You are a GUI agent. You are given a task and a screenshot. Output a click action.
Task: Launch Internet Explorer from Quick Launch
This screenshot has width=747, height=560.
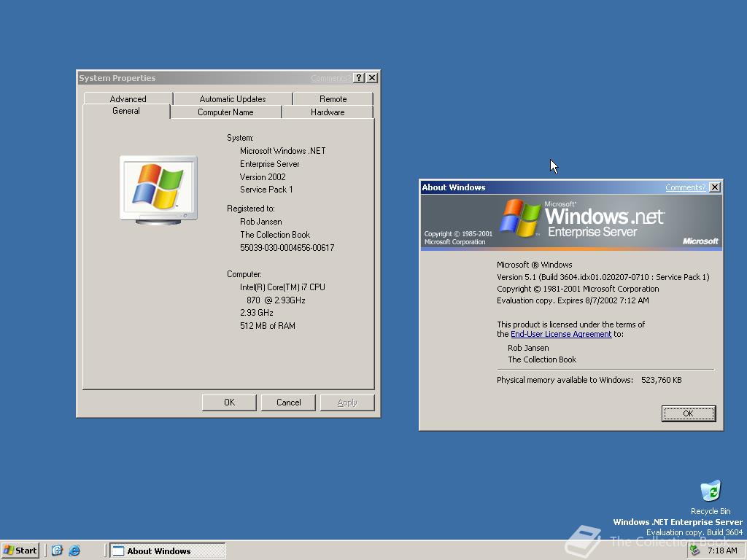point(74,551)
